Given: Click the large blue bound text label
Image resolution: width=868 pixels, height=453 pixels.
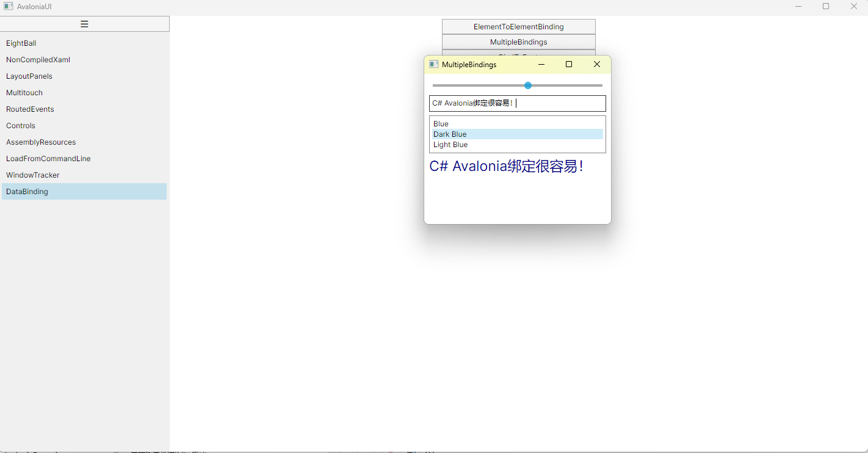Looking at the screenshot, I should click(507, 166).
